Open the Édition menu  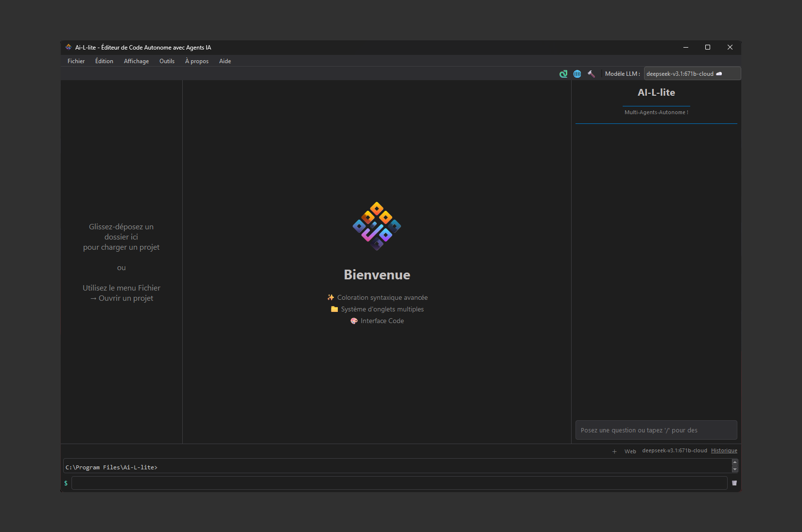click(104, 61)
